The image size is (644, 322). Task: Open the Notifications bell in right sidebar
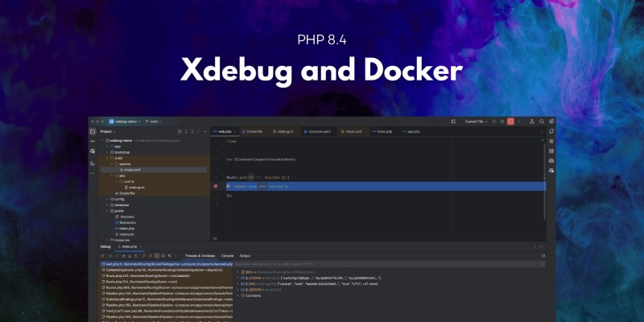coord(551,130)
